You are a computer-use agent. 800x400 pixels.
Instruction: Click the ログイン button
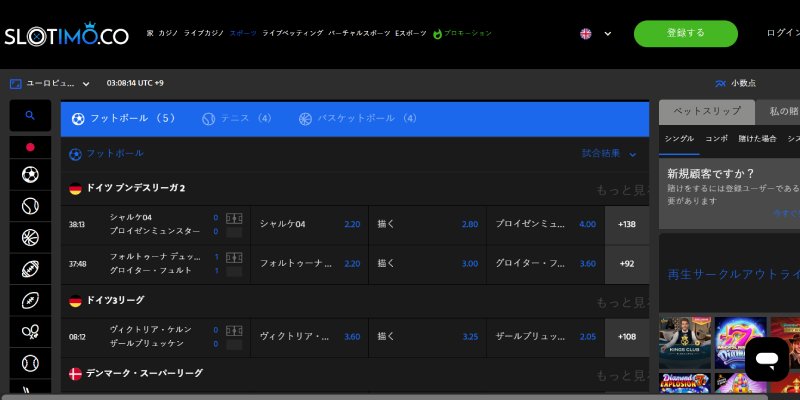coord(783,33)
